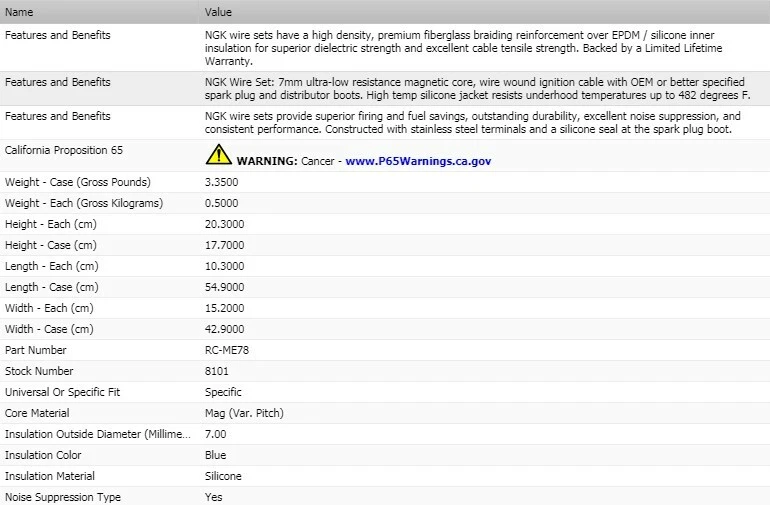
Task: Select the Insulation Material label
Action: (50, 477)
